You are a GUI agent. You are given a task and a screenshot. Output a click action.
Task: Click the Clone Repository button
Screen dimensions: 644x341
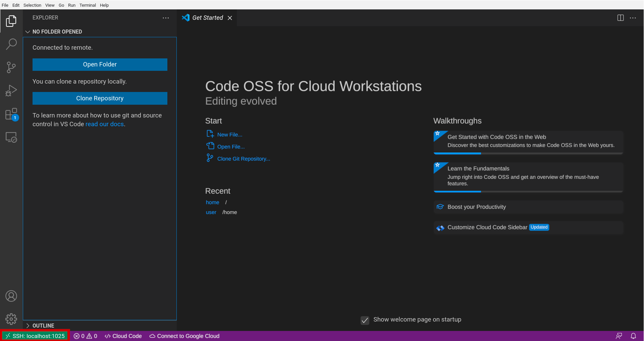coord(100,98)
